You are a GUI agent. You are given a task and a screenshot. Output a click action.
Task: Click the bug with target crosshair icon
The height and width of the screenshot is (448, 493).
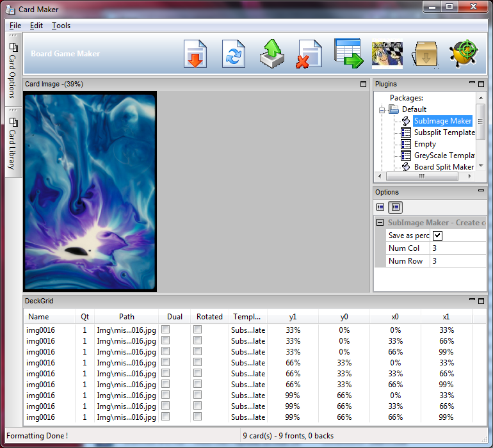[464, 54]
